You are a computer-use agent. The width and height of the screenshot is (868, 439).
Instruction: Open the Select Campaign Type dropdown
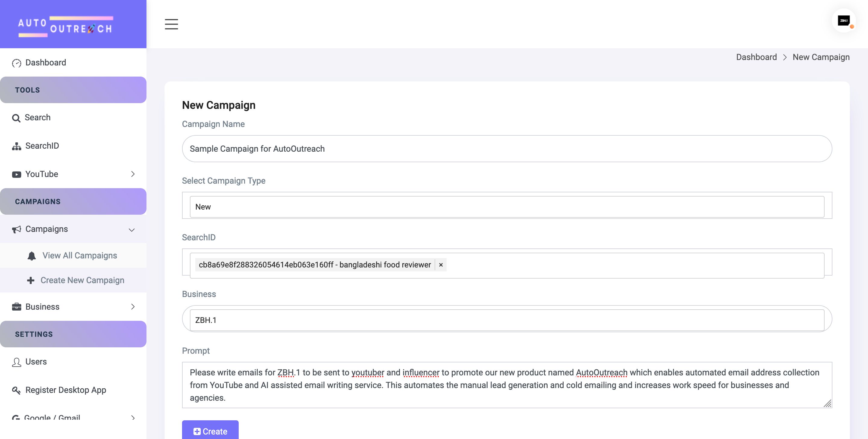coord(507,207)
